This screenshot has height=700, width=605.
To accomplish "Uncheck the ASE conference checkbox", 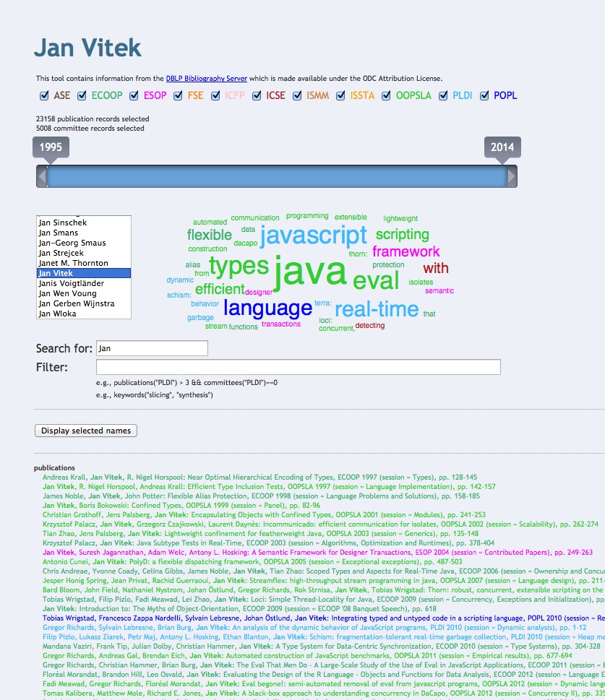I will pyautogui.click(x=44, y=95).
